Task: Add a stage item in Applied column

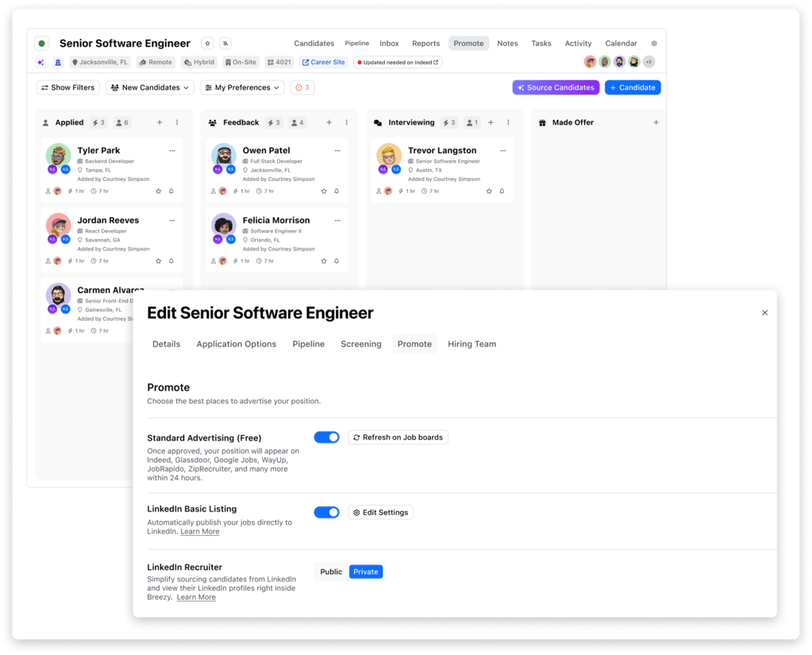Action: point(160,123)
